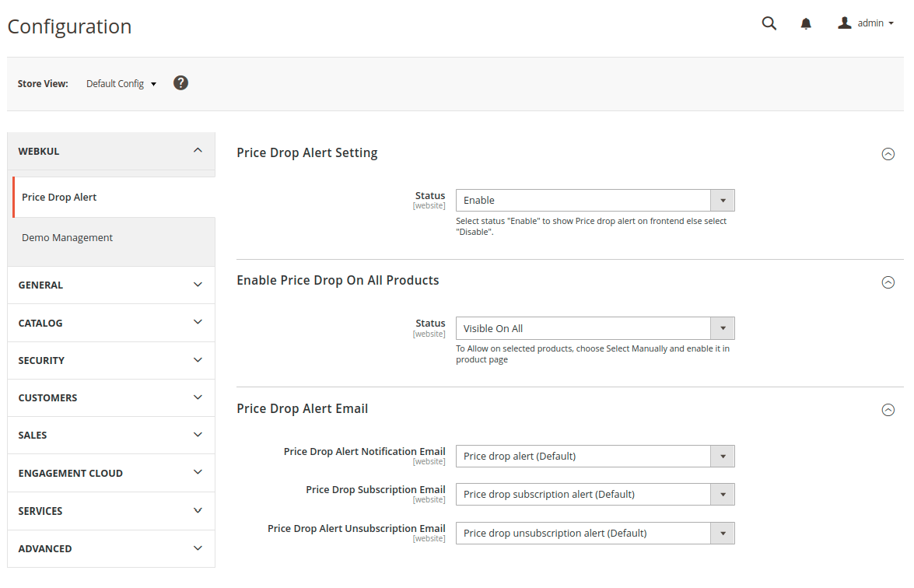Collapse the Price Drop Alert Setting section
The image size is (914, 588).
click(888, 154)
